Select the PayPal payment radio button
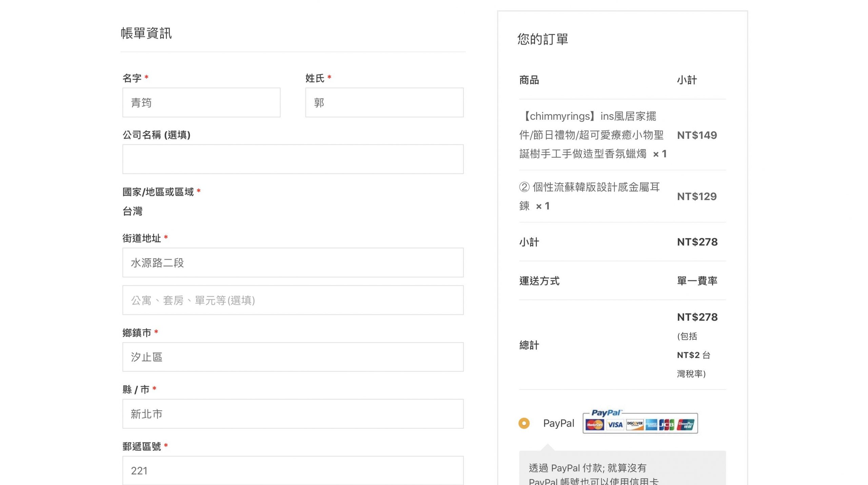 coord(524,423)
